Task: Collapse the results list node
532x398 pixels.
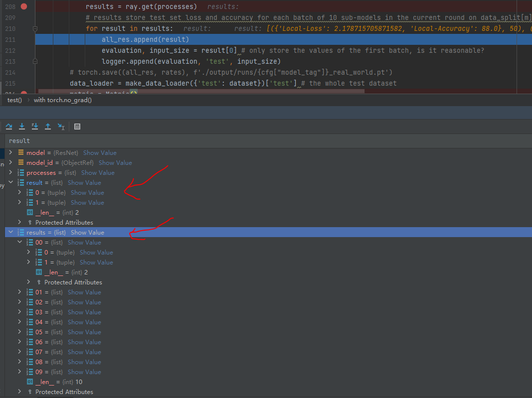Action: [x=11, y=232]
